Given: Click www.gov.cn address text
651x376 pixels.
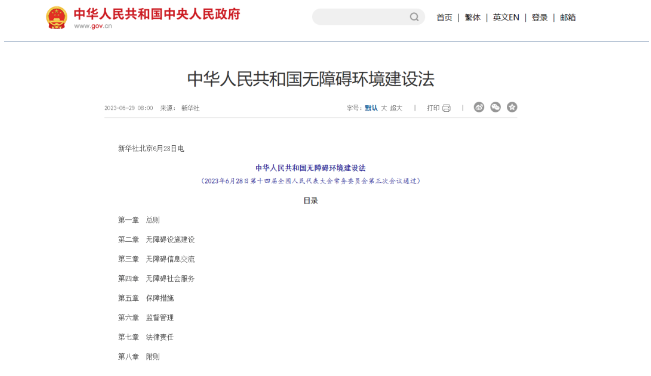Looking at the screenshot, I should 93,26.
